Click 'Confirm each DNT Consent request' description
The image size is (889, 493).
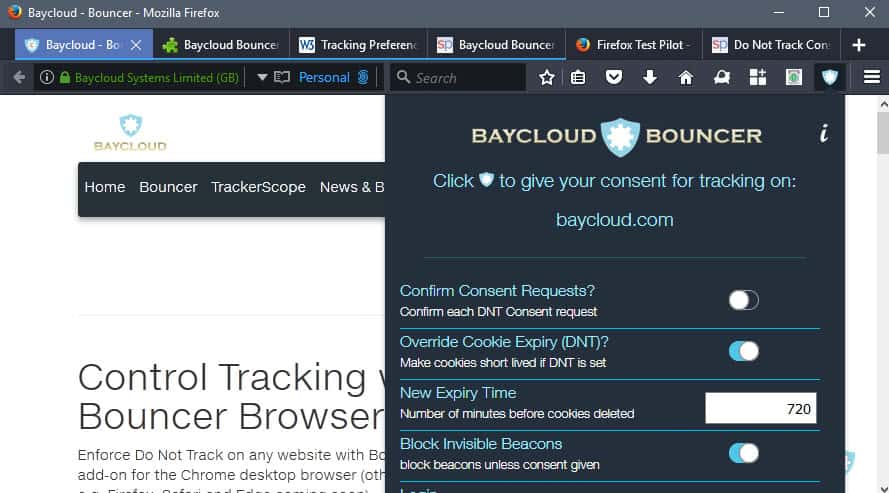coord(498,312)
